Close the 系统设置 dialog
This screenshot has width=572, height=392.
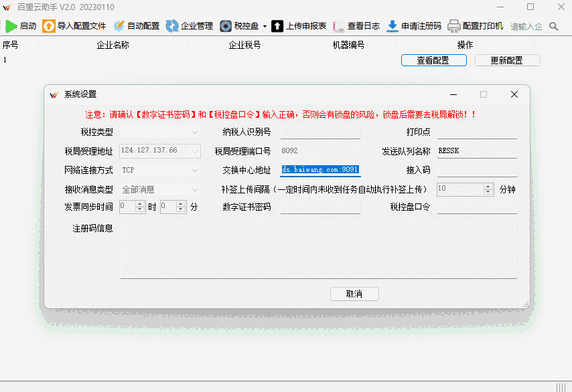pos(514,94)
